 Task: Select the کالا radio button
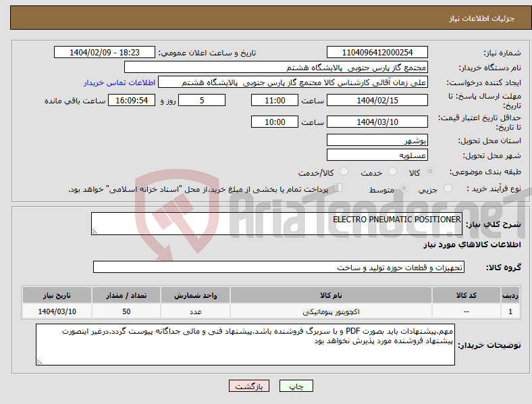(430, 172)
